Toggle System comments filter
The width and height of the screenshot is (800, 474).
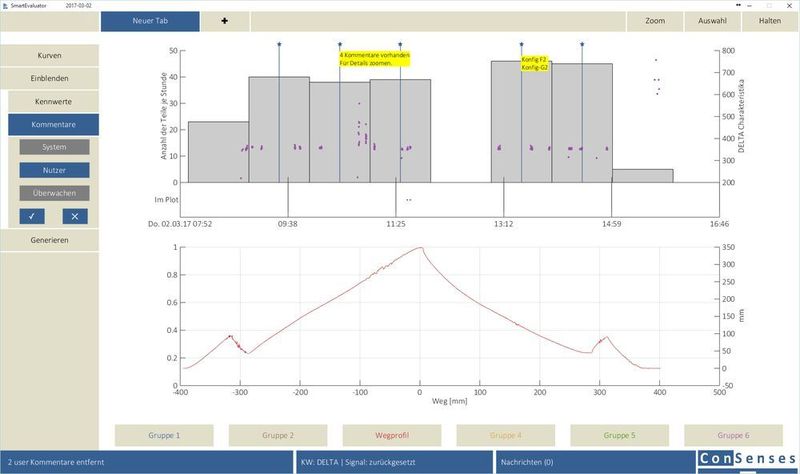(54, 147)
